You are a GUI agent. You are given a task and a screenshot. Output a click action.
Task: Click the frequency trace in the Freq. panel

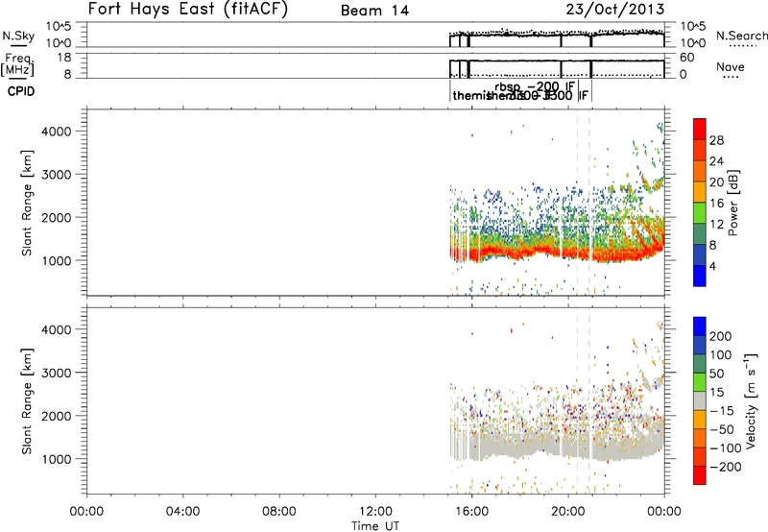tap(557, 60)
